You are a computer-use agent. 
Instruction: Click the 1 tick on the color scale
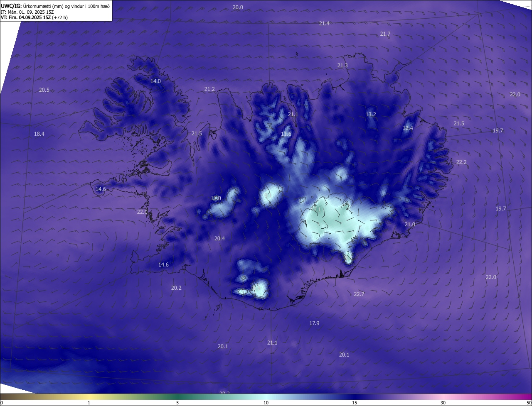click(x=89, y=403)
